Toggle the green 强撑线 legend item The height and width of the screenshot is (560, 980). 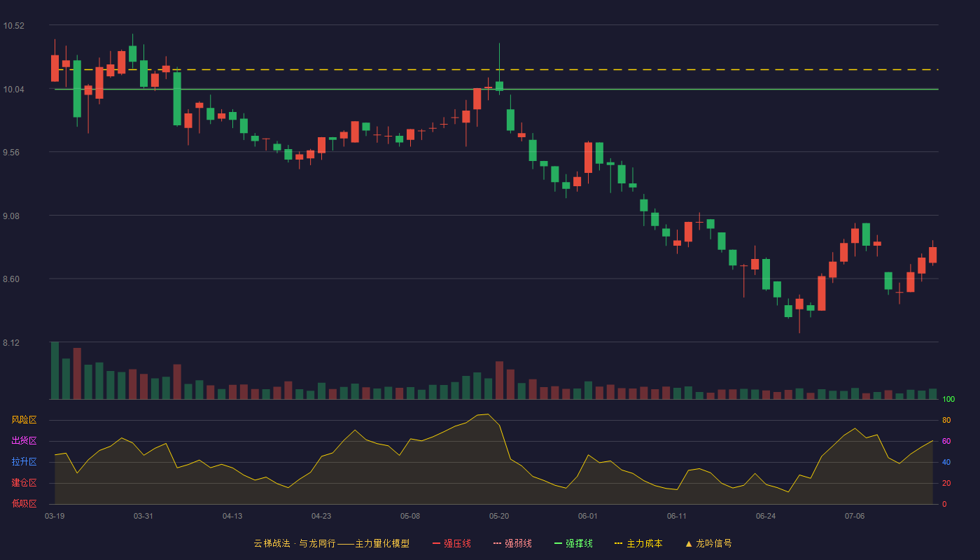pos(573,543)
